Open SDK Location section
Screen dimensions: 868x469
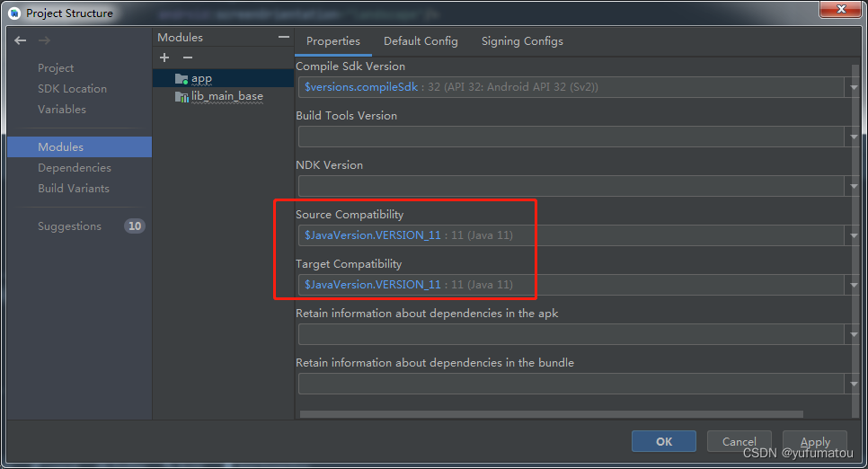(x=72, y=89)
